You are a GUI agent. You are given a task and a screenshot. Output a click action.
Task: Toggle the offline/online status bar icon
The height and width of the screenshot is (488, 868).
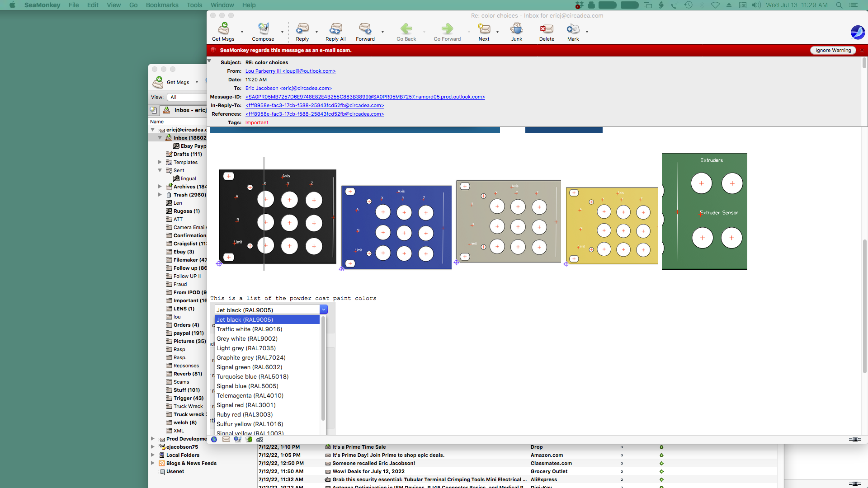(x=854, y=439)
